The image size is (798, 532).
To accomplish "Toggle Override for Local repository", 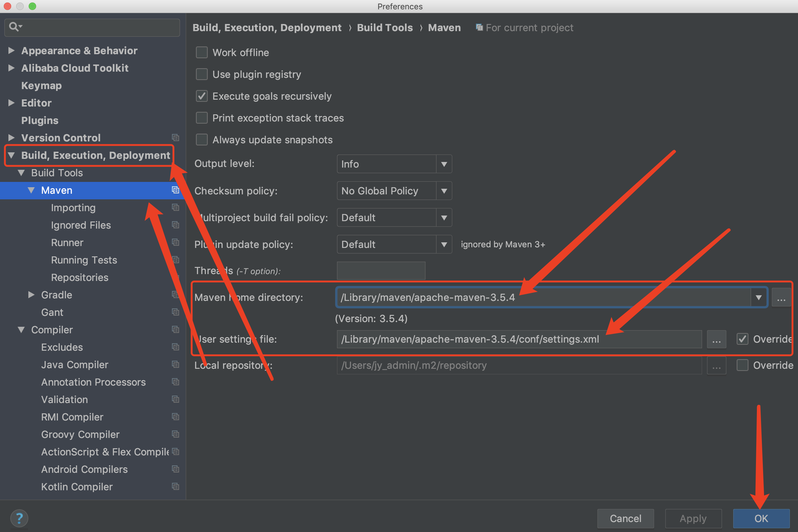I will click(742, 365).
